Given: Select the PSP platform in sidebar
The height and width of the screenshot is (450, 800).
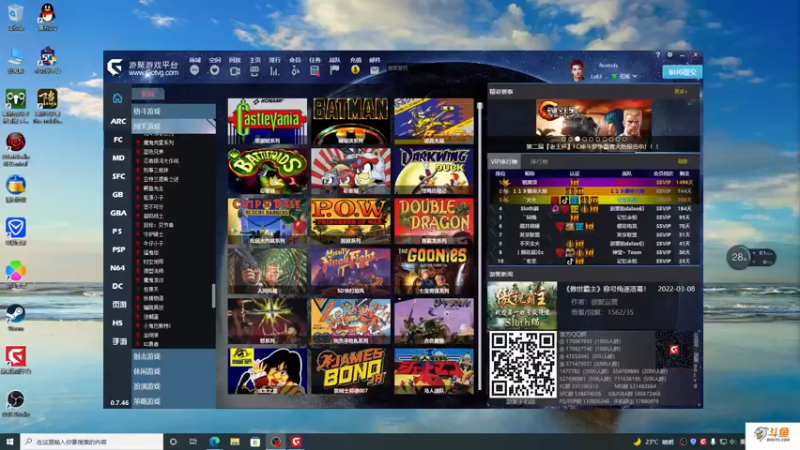Looking at the screenshot, I should pyautogui.click(x=118, y=250).
